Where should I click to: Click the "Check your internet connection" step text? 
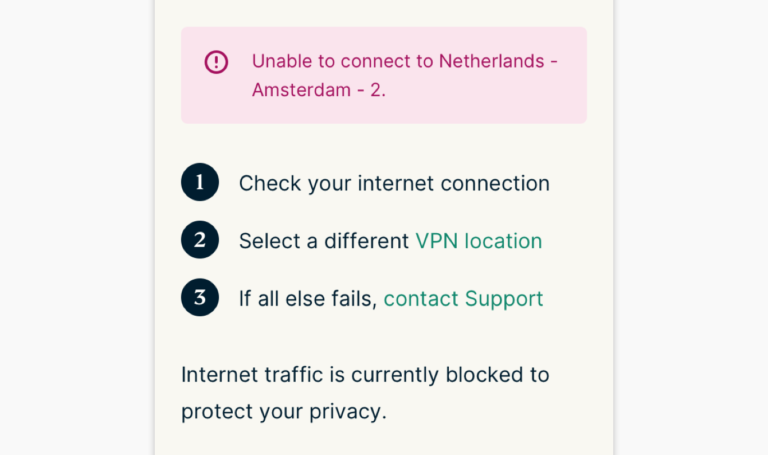click(x=394, y=183)
